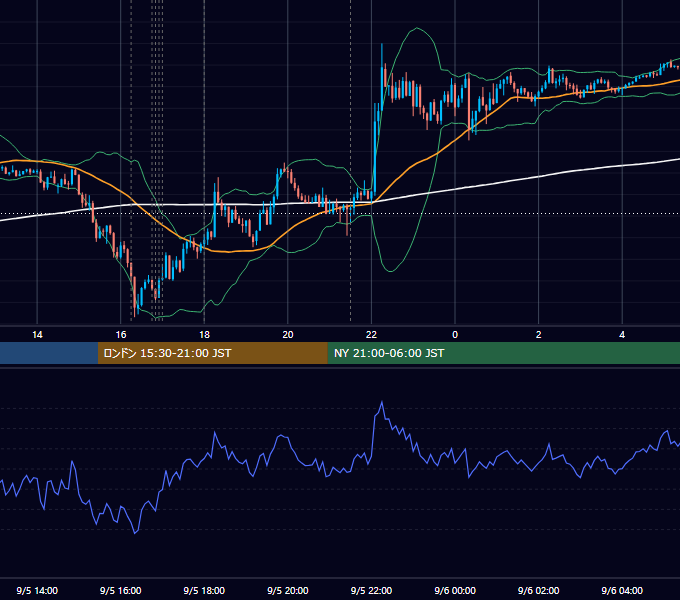
Task: Click the lower axis label 9/6 02:00
Action: 539,590
